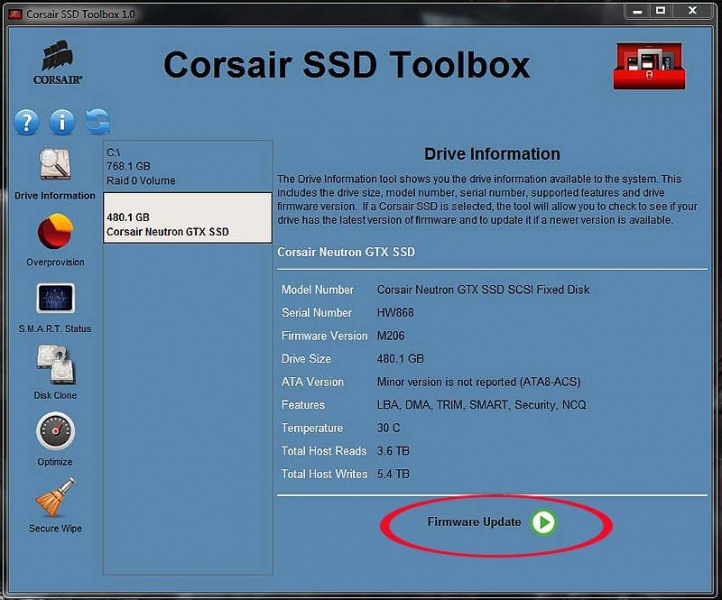Click the drive size value 480.1 GB
722x600 pixels.
point(400,359)
